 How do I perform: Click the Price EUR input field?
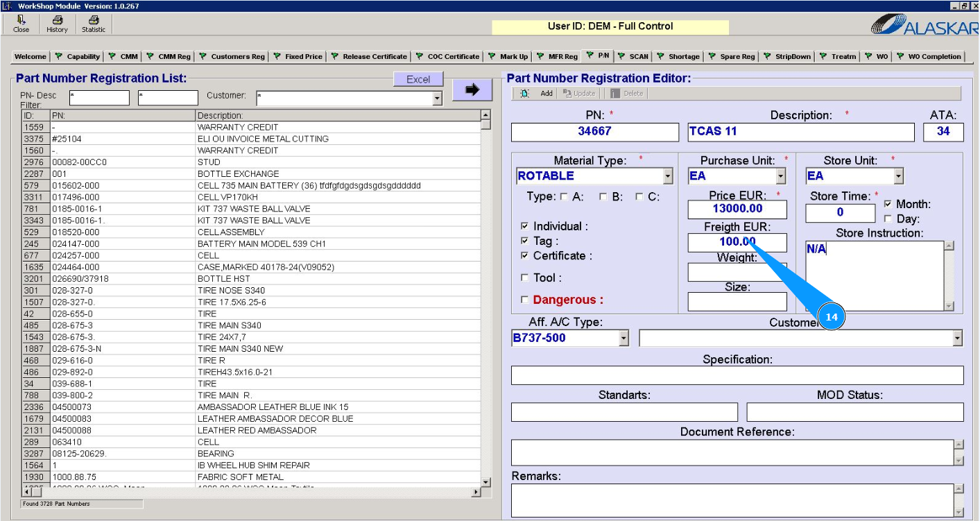click(737, 209)
